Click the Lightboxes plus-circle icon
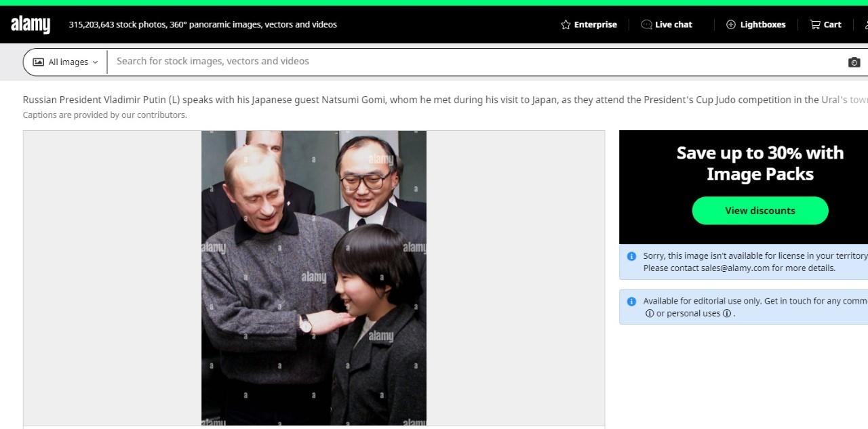The image size is (868, 429). coord(730,25)
